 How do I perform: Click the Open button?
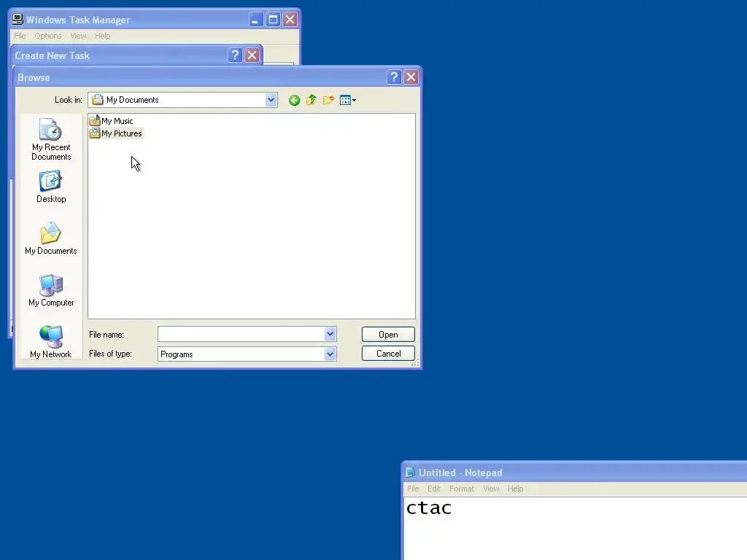coord(388,334)
